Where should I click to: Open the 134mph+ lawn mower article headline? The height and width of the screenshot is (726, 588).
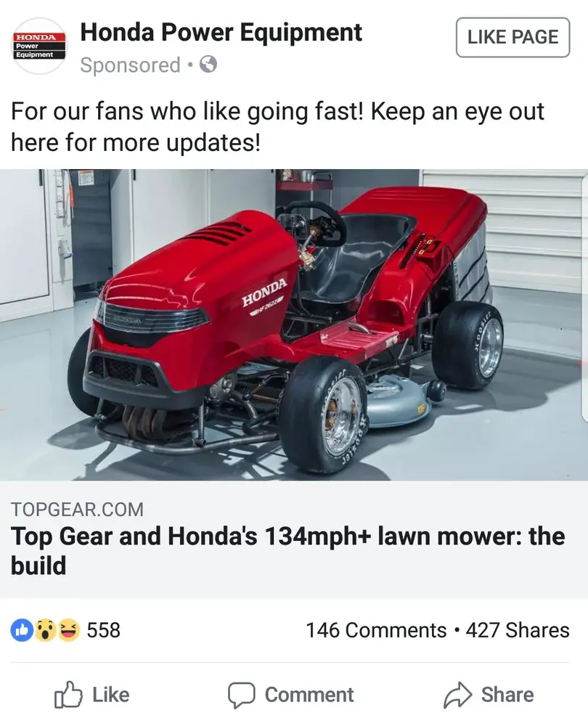pyautogui.click(x=287, y=551)
